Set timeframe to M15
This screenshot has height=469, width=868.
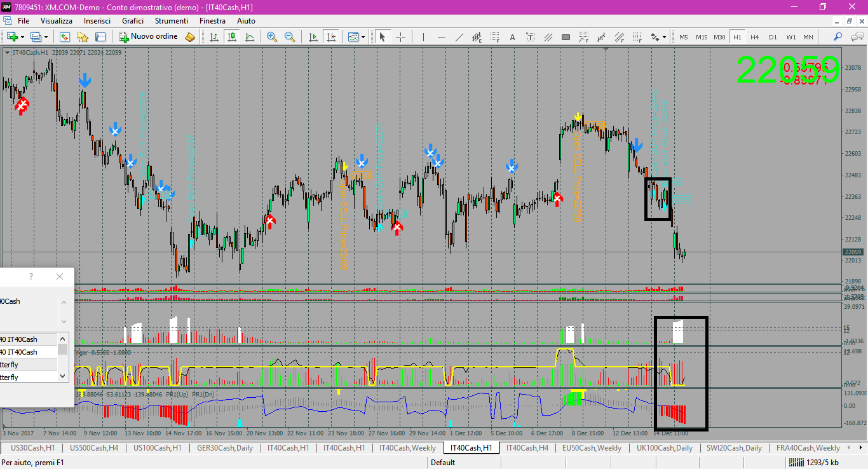[702, 37]
